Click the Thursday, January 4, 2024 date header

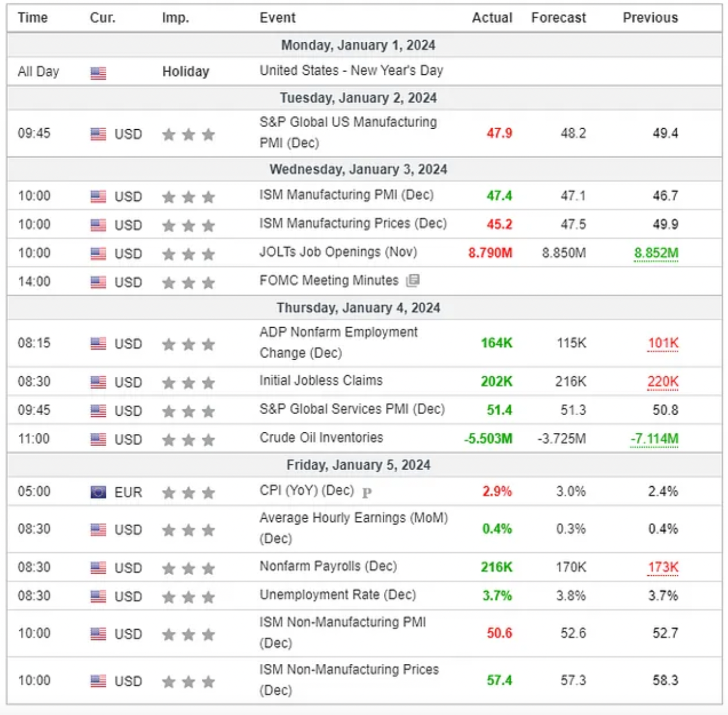point(359,308)
